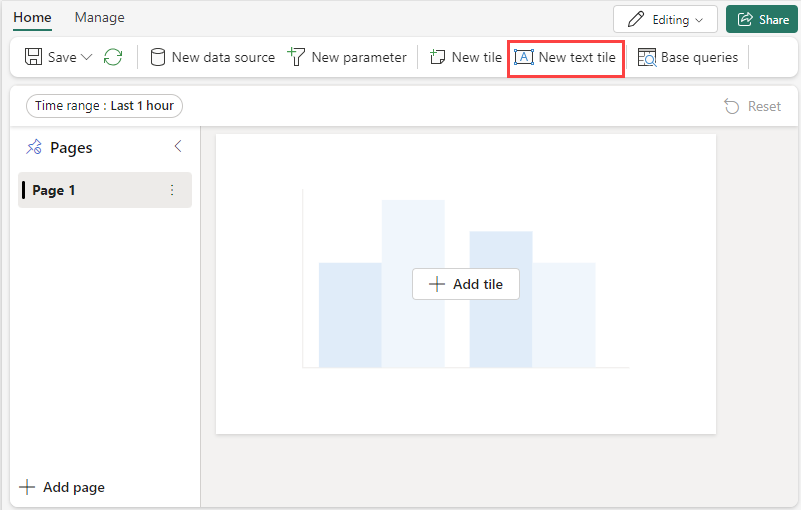Screen dimensions: 801x510
Task: Collapse the Pages pane with the chevron
Action: pyautogui.click(x=178, y=146)
